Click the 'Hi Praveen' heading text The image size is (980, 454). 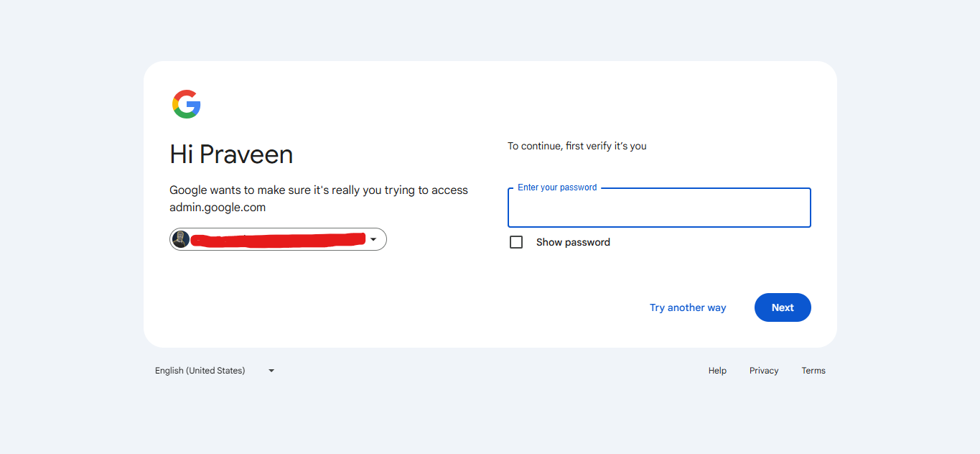[231, 154]
